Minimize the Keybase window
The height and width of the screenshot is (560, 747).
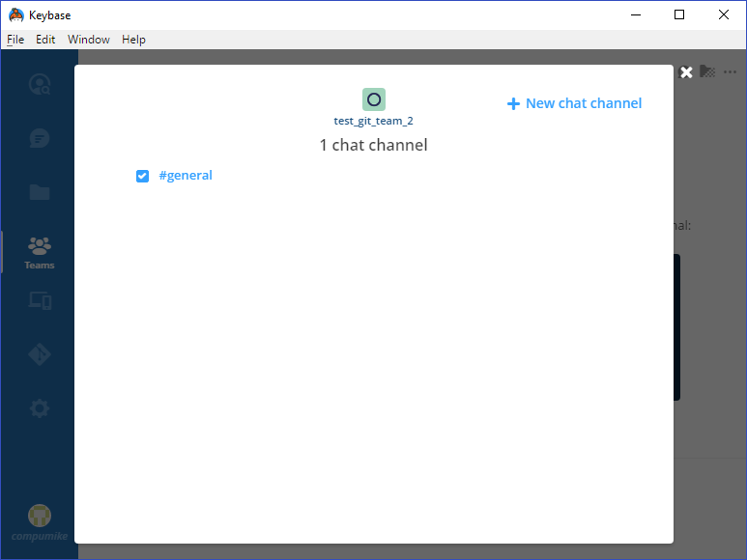636,14
